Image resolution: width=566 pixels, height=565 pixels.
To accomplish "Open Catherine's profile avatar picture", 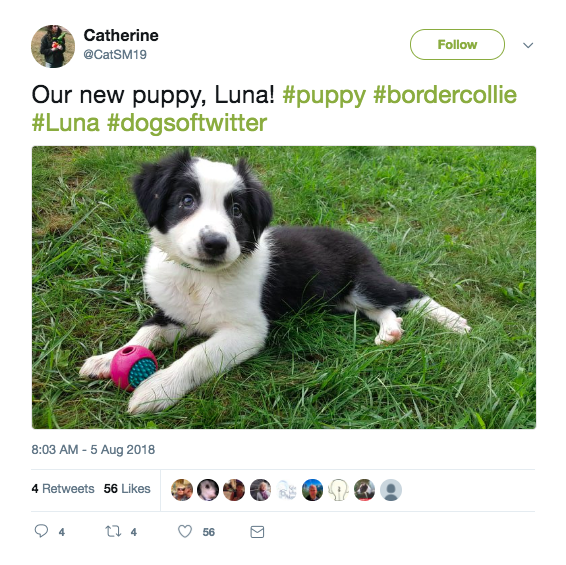I will [53, 46].
